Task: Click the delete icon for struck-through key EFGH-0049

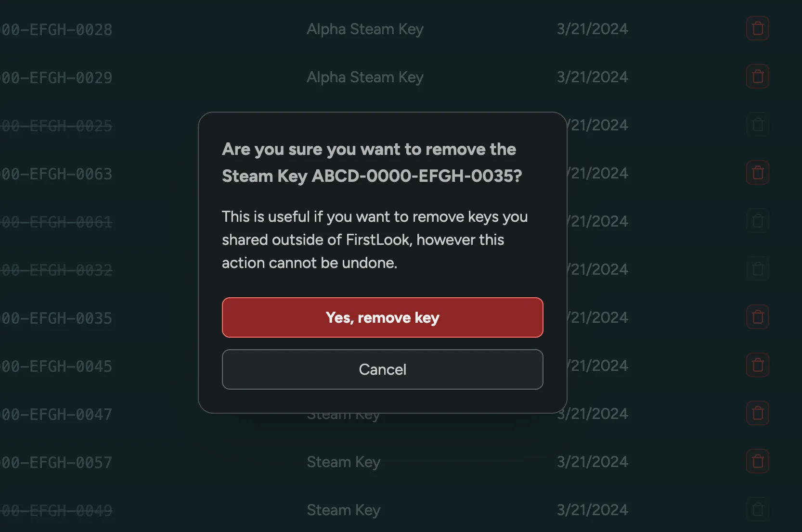Action: pos(757,509)
